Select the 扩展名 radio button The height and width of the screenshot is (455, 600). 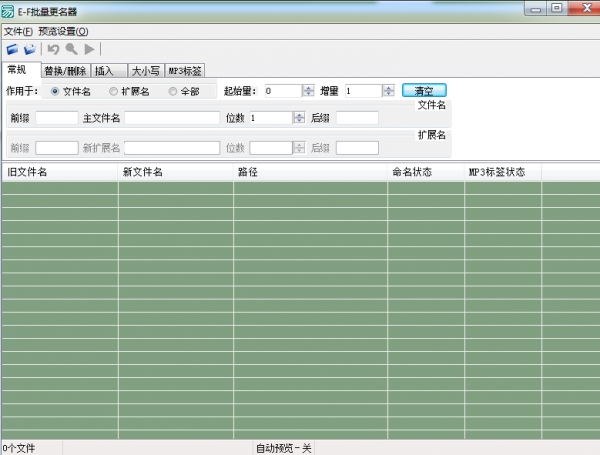[113, 91]
